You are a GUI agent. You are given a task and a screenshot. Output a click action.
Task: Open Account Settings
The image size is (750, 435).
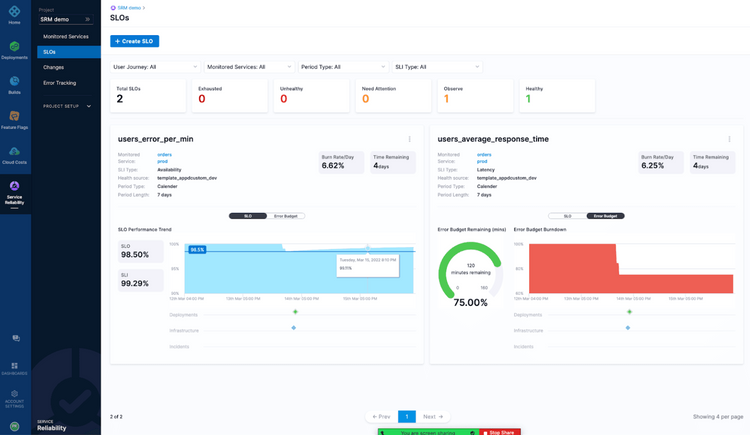(14, 399)
